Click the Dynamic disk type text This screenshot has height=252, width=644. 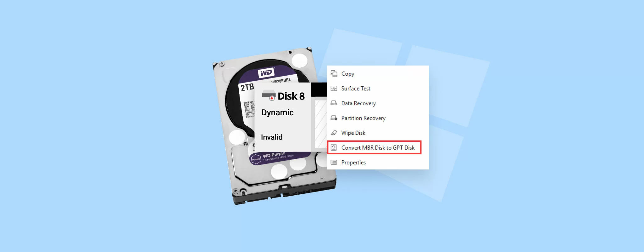(x=277, y=113)
